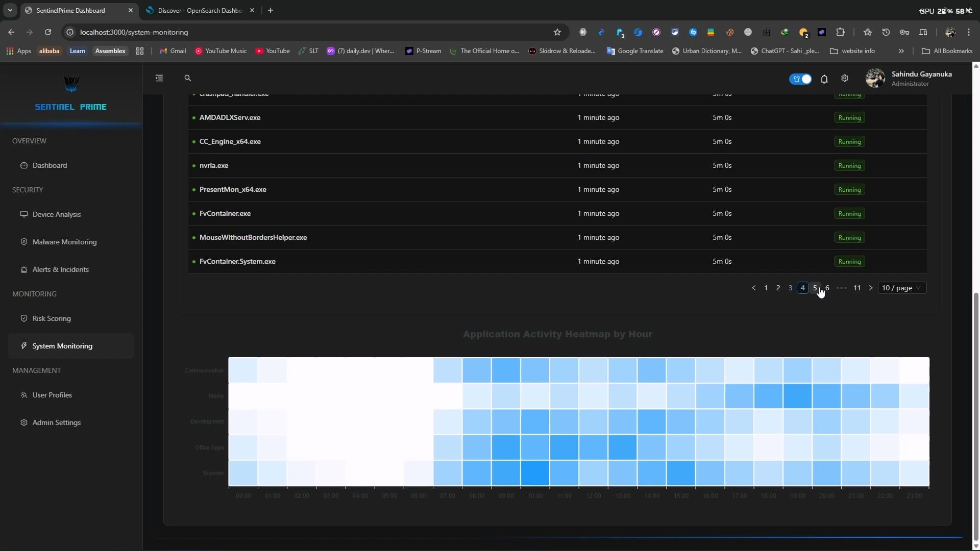Bookmark page with star icon

[557, 32]
